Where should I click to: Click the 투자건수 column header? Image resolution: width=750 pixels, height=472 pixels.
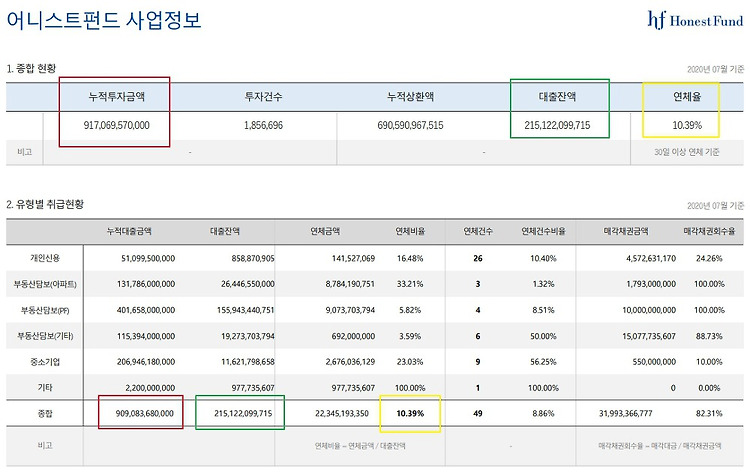point(264,97)
